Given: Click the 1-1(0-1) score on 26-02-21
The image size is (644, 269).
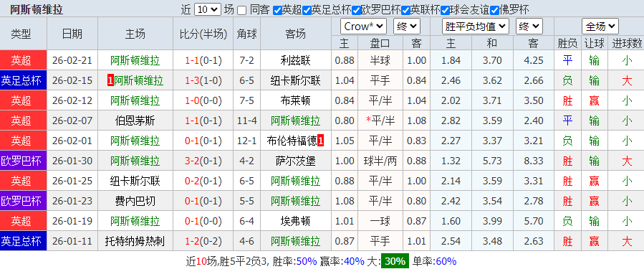Looking at the screenshot, I should [x=203, y=60].
